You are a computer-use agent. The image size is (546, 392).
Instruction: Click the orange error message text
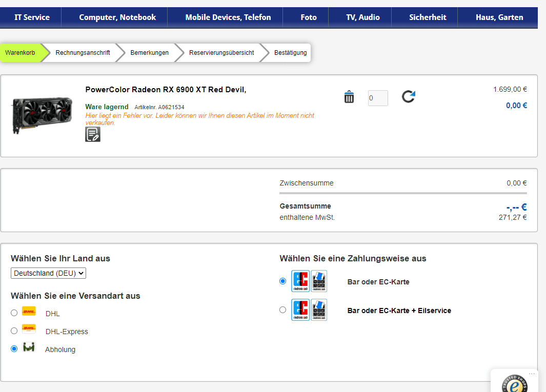coord(200,119)
